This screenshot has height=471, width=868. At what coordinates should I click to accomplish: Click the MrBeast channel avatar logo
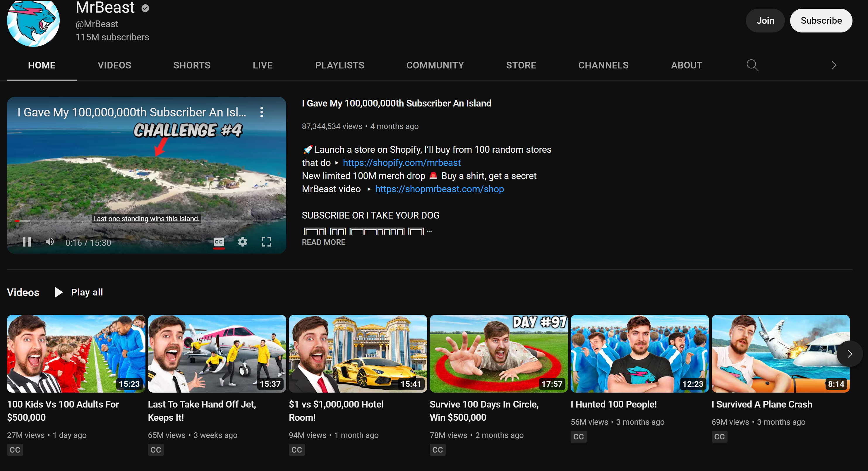coord(33,23)
